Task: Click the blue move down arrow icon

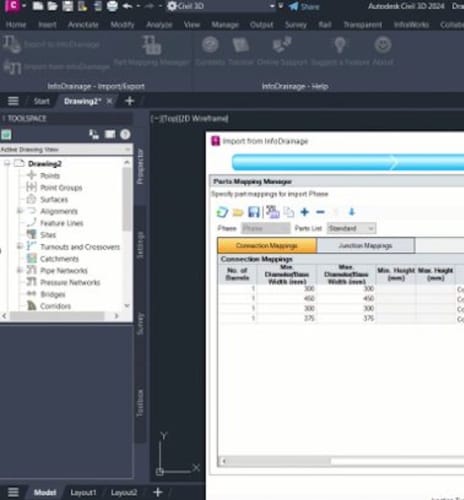Action: pos(352,212)
